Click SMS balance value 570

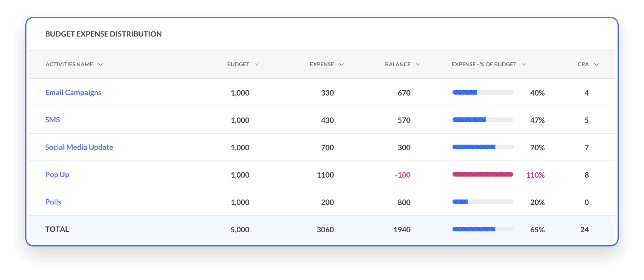pyautogui.click(x=404, y=120)
